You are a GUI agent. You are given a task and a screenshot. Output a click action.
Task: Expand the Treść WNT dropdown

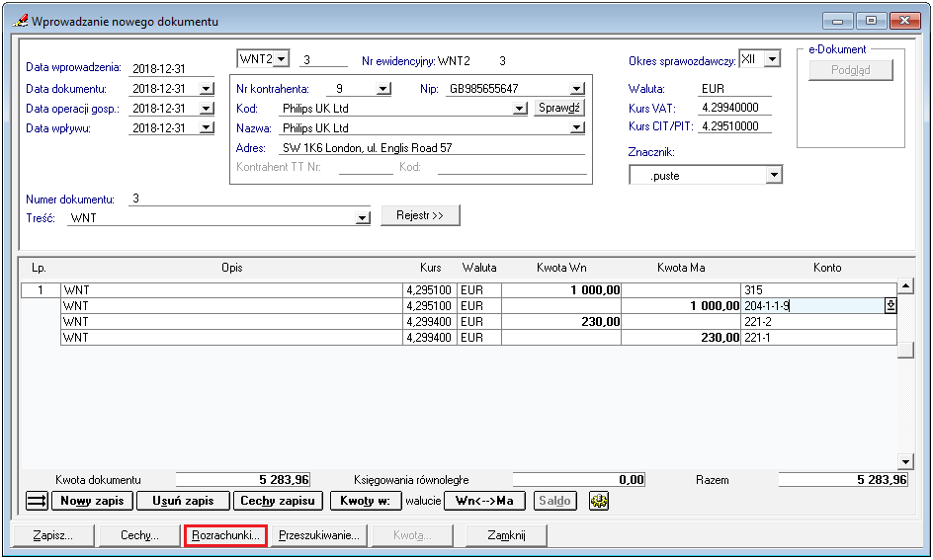[x=362, y=218]
